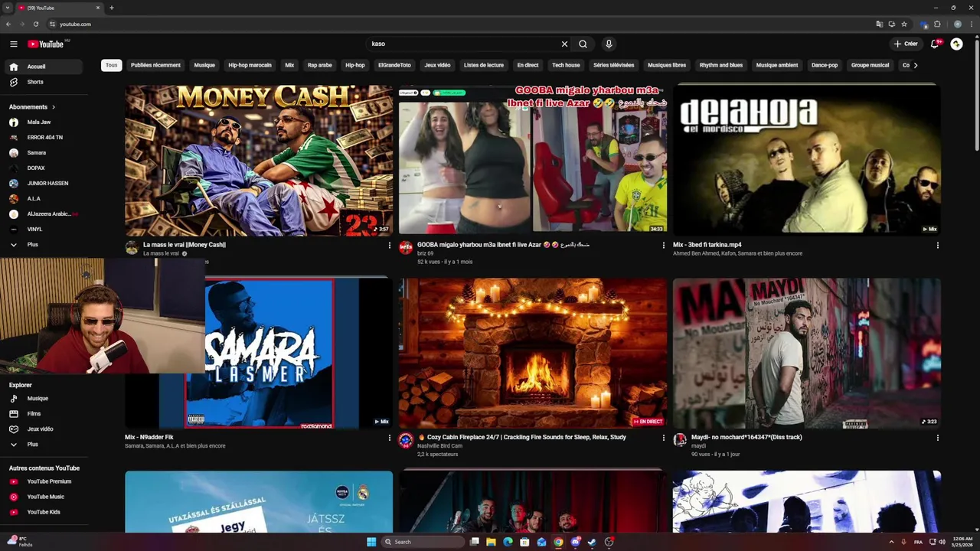Viewport: 980px width, 551px height.
Task: Open options for Maydi- no mochard video
Action: (x=937, y=438)
